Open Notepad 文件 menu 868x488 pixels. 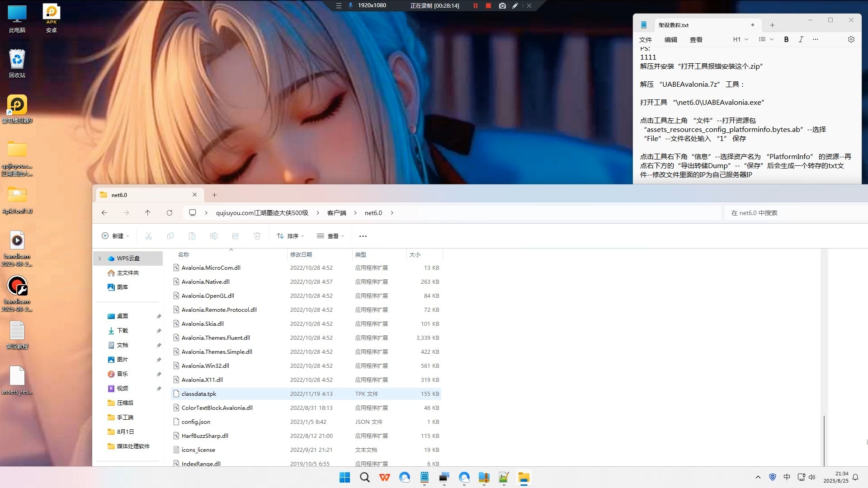[645, 40]
